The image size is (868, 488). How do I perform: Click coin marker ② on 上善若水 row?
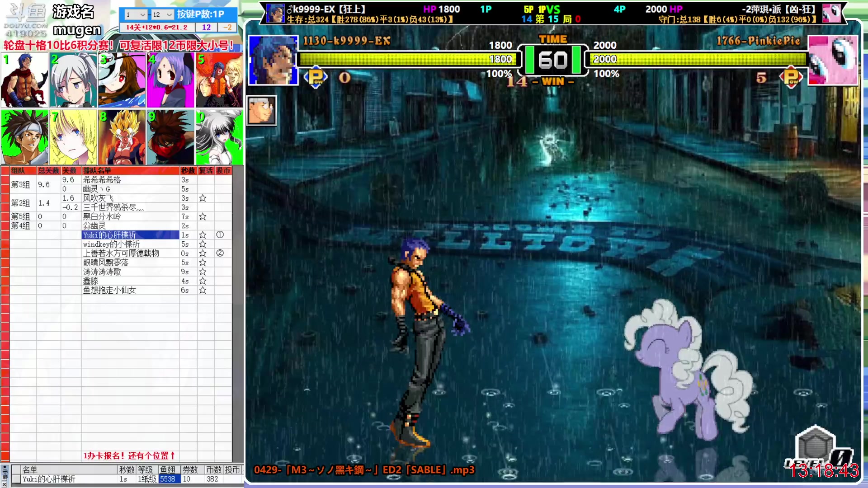tap(220, 253)
